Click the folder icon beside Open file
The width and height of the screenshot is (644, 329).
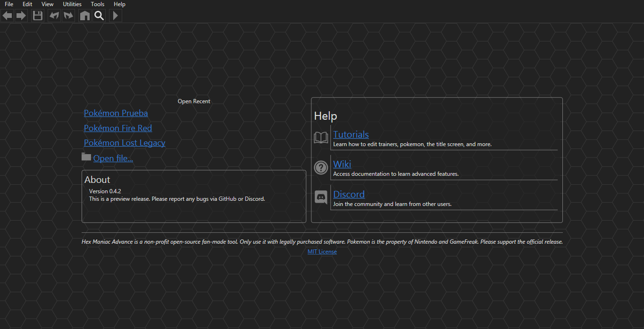coord(86,156)
